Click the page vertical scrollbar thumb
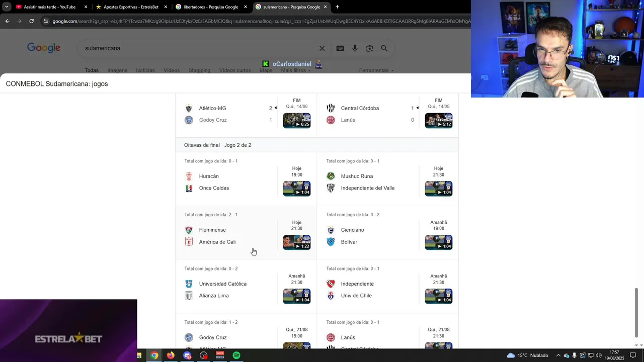644x362 pixels. click(x=636, y=313)
